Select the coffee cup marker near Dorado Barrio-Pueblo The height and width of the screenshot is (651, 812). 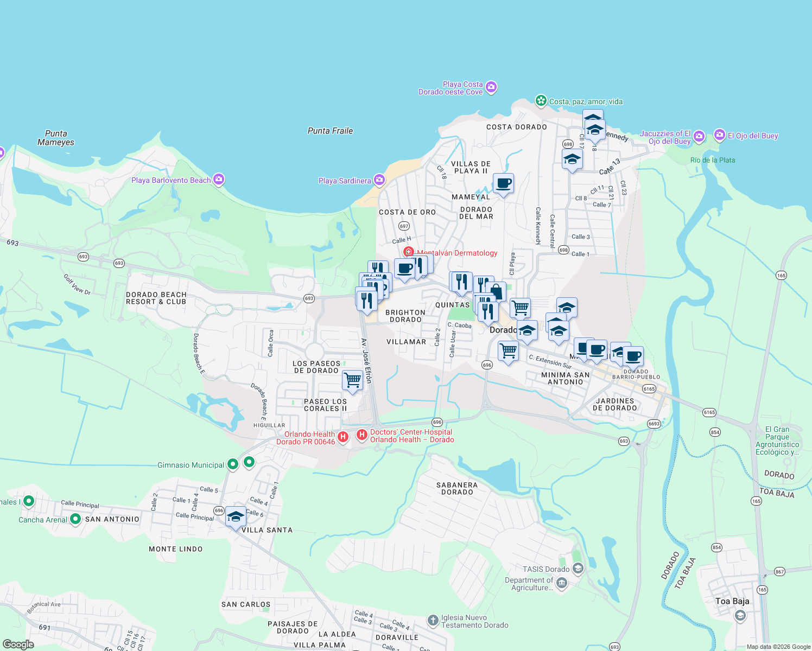(x=632, y=356)
